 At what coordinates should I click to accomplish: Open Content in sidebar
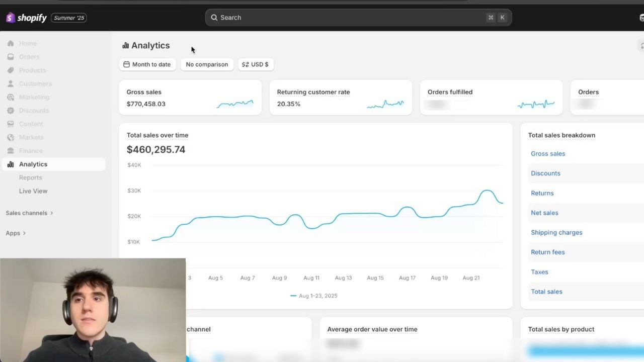point(31,124)
